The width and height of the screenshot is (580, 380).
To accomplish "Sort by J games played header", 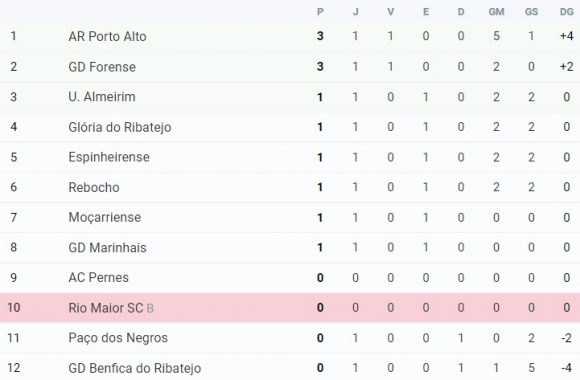I will [x=355, y=12].
